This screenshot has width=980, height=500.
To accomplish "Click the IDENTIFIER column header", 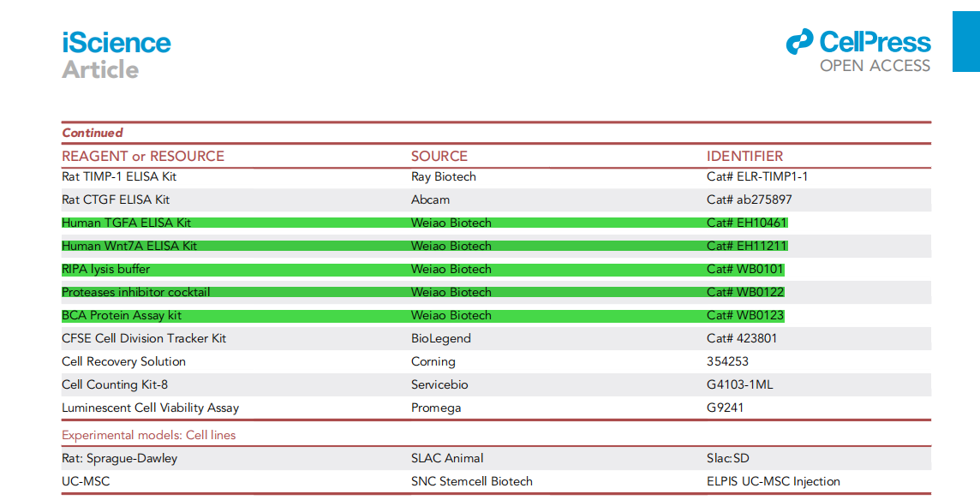I will 744,156.
